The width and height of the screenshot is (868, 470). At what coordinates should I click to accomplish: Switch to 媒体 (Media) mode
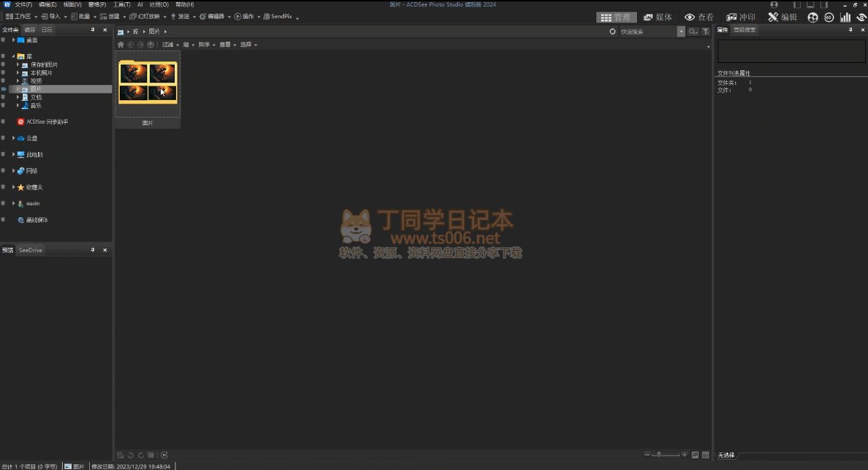pos(658,17)
